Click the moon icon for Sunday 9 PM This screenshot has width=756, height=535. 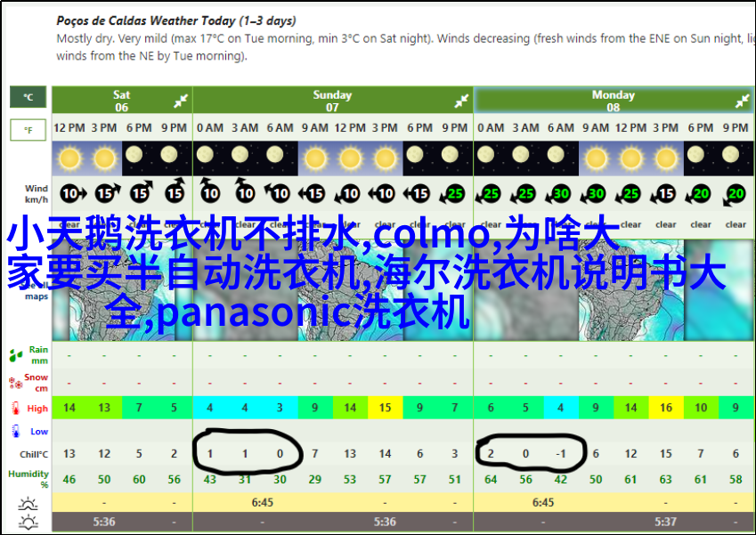450,155
